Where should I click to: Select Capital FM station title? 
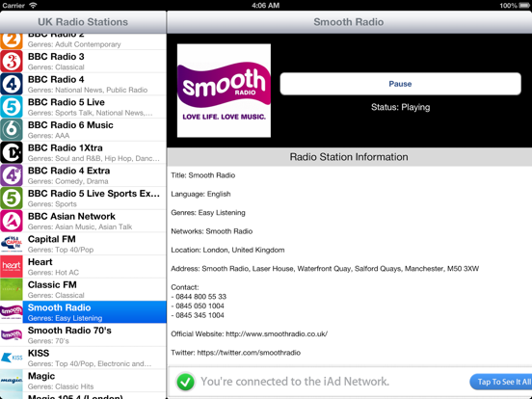pos(52,239)
